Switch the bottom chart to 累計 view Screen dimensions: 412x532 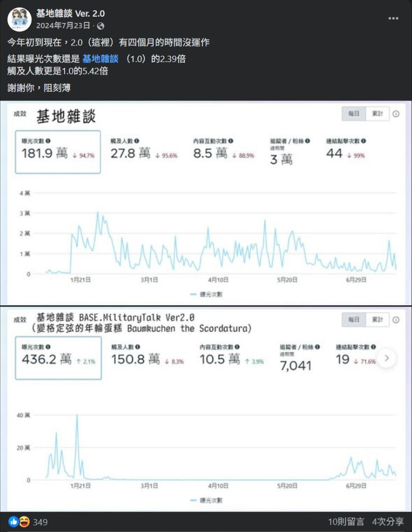[377, 319]
